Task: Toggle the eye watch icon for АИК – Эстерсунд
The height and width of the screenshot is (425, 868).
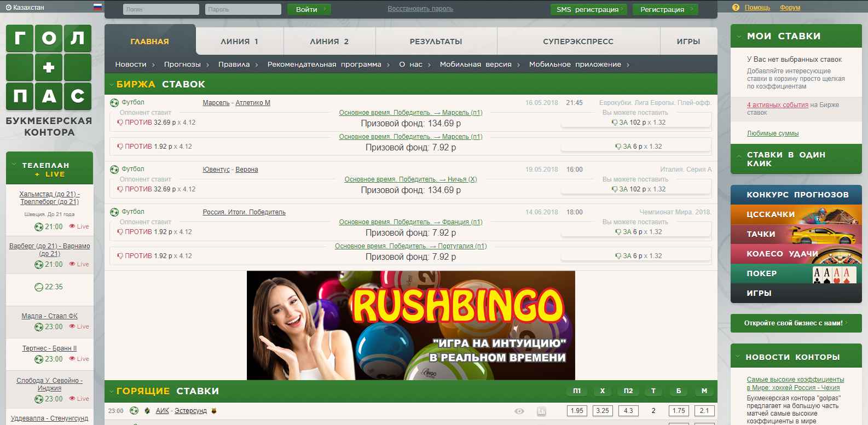Action: point(519,411)
